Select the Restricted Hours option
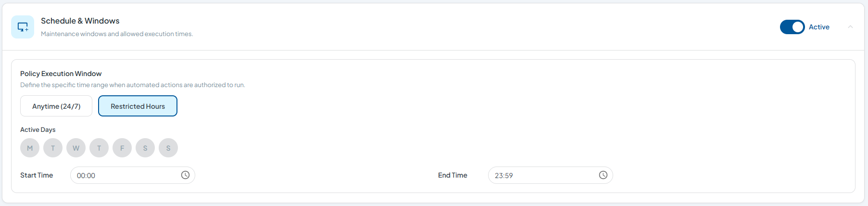This screenshot has width=868, height=206. 138,106
